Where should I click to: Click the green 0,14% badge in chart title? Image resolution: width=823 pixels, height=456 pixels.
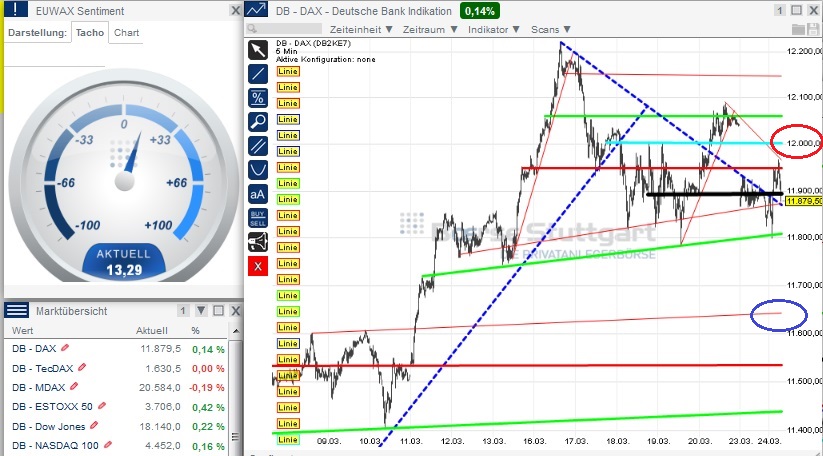point(480,10)
